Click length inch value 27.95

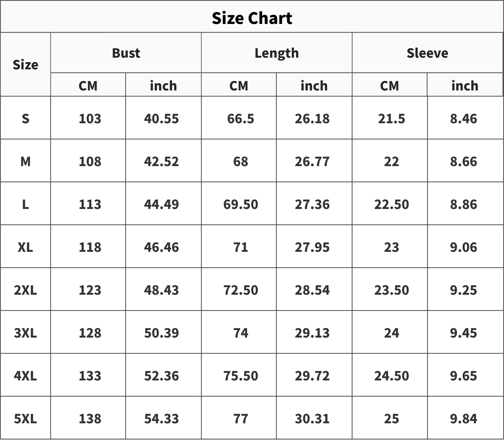[x=312, y=247]
